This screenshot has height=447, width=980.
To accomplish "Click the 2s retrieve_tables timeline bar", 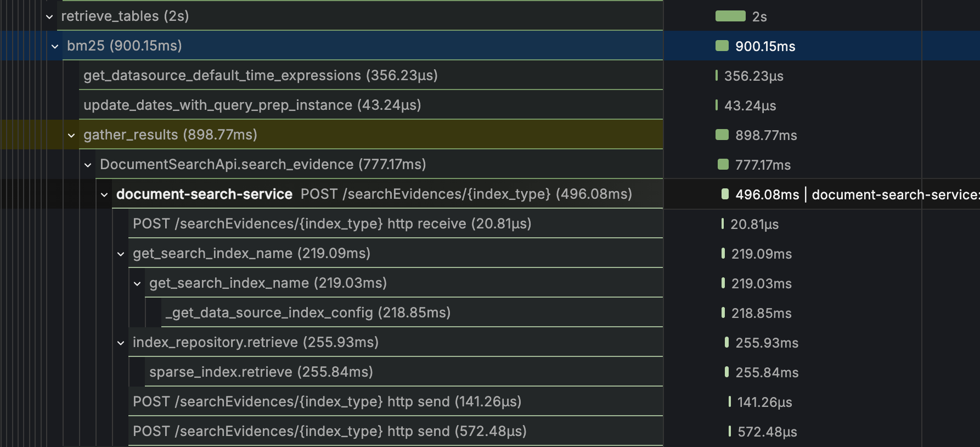I will click(730, 16).
